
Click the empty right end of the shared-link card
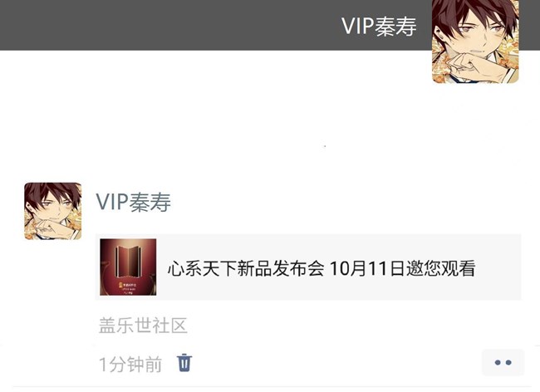498,267
